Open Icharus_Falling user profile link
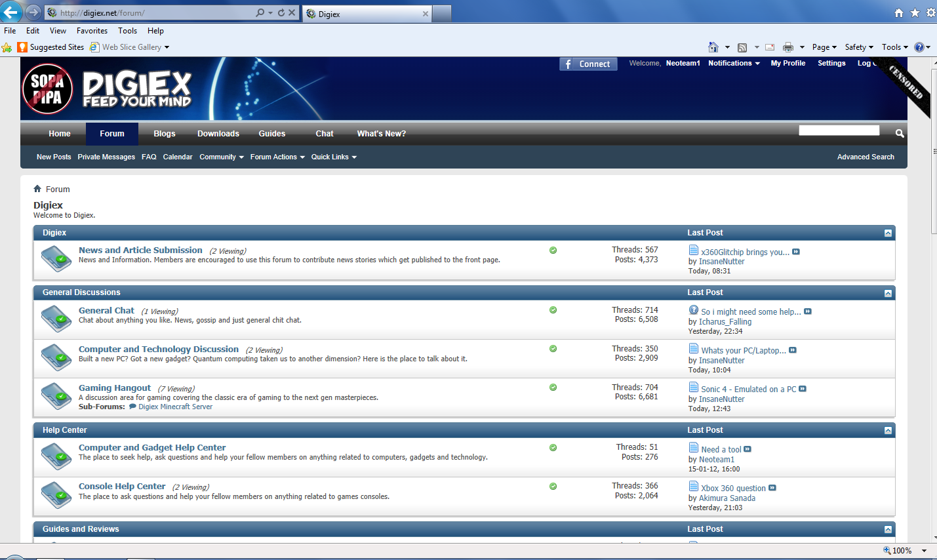 (x=725, y=322)
